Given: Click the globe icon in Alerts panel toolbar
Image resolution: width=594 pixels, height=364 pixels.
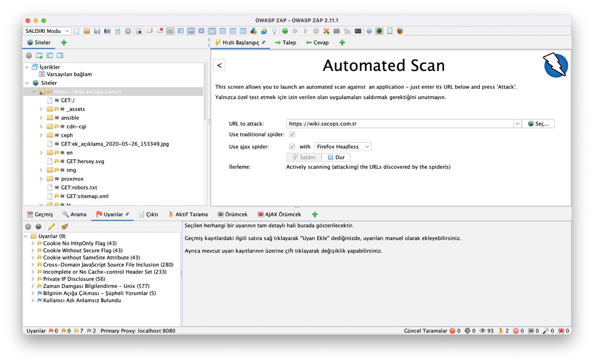Looking at the screenshot, I should pos(39,227).
